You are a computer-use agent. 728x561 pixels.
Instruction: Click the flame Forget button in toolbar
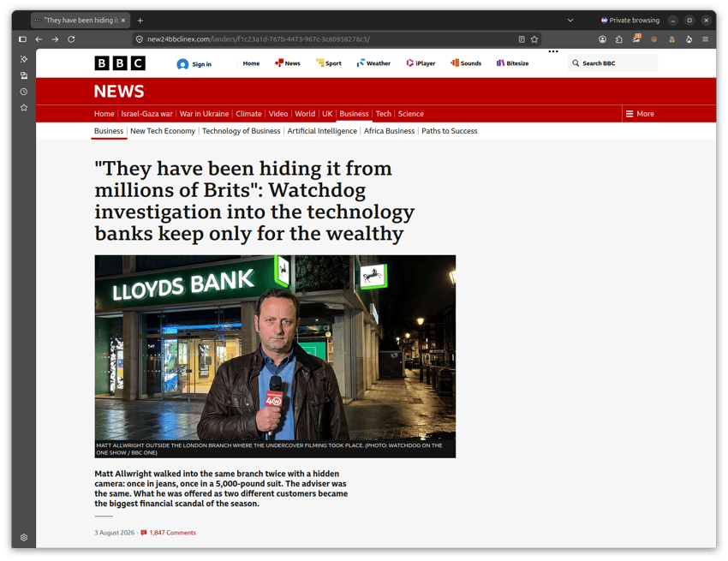[689, 39]
